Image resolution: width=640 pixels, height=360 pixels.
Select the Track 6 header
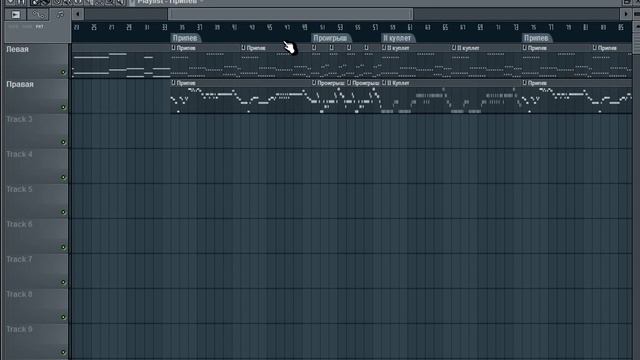point(35,236)
